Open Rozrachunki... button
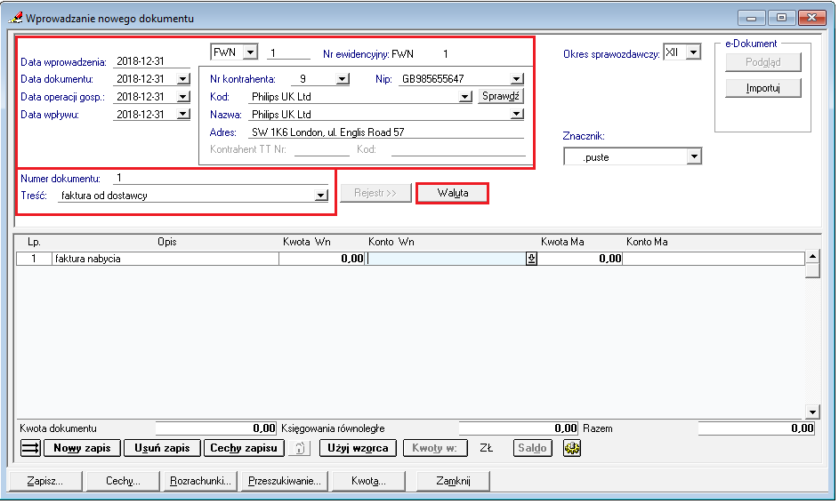The width and height of the screenshot is (839, 504). coord(201,481)
